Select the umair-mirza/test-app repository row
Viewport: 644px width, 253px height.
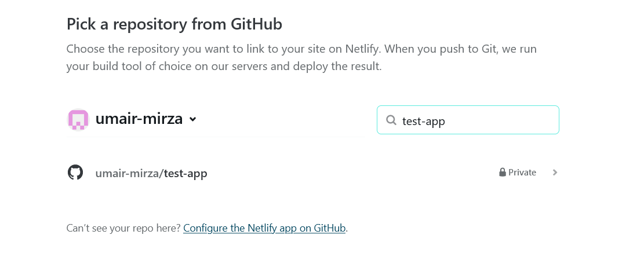tap(312, 172)
